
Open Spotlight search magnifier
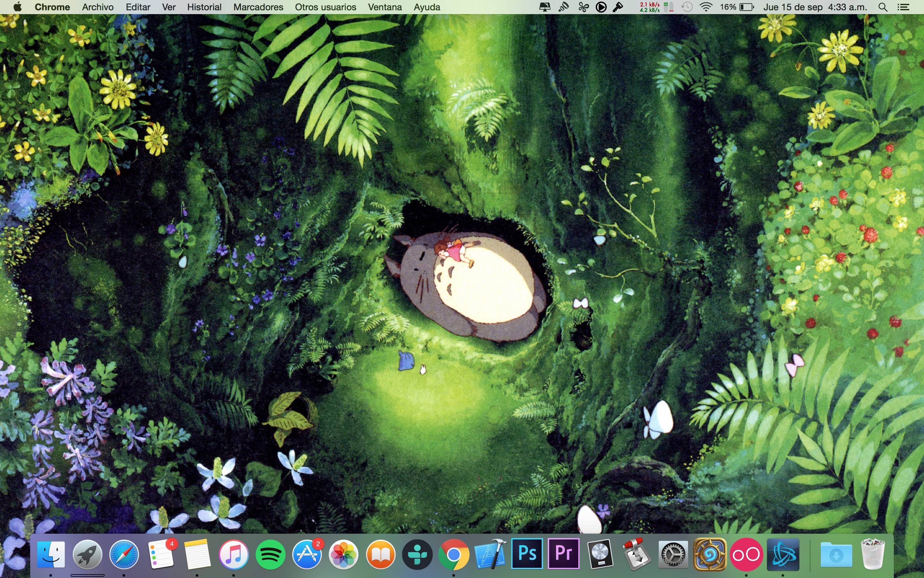[883, 7]
